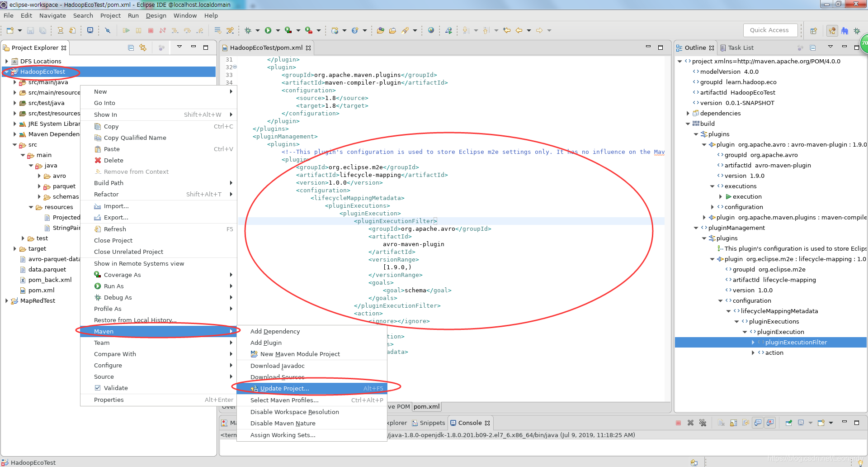868x467 pixels.
Task: Click the HadoopEcoTest project node
Action: (42, 71)
